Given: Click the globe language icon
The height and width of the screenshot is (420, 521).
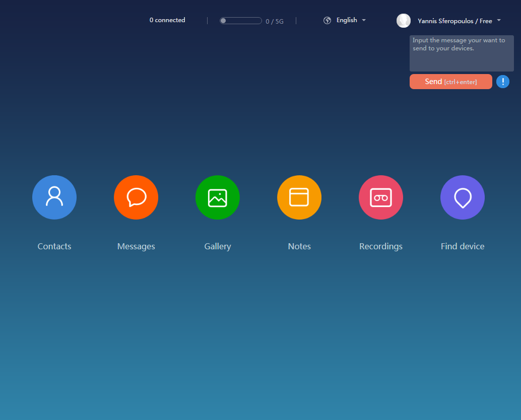Looking at the screenshot, I should point(328,21).
